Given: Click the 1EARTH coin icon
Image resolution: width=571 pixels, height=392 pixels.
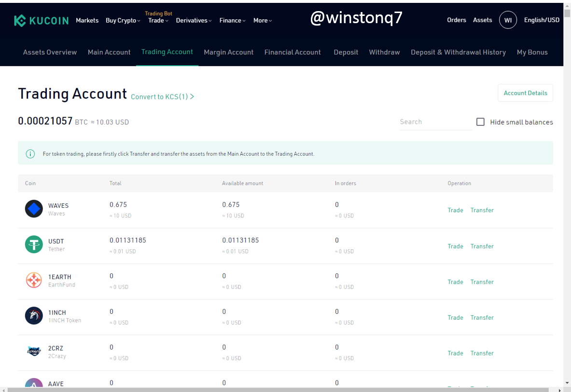Looking at the screenshot, I should pyautogui.click(x=34, y=280).
